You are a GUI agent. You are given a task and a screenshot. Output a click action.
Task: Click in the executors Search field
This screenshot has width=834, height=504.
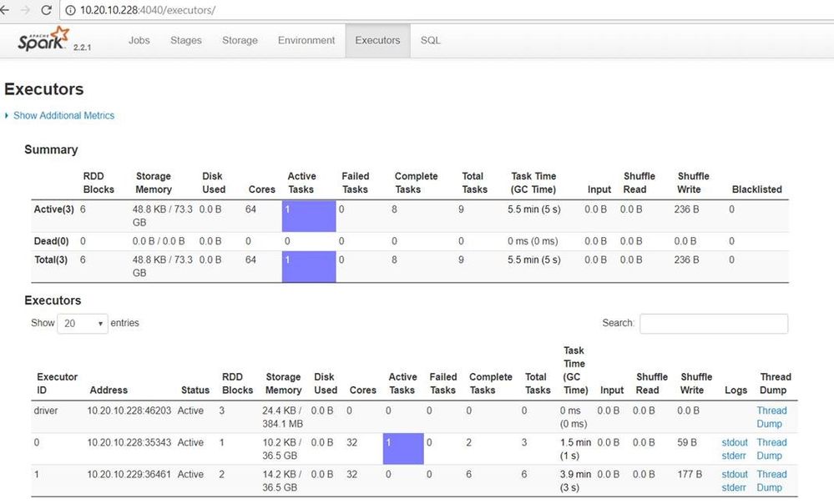713,323
